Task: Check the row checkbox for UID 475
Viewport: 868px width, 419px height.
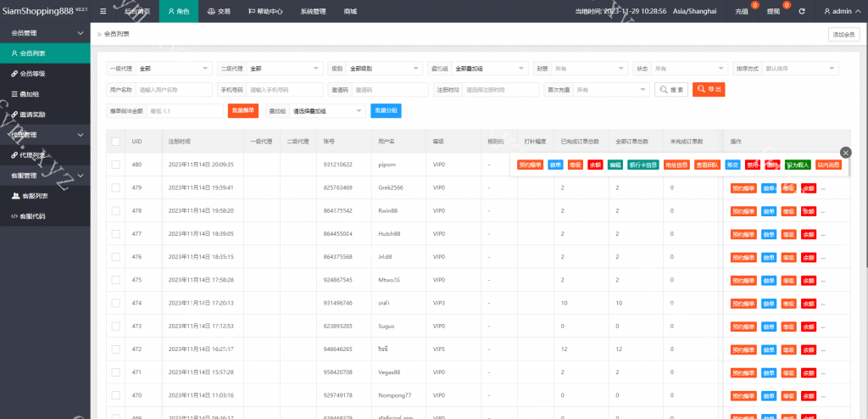Action: click(115, 280)
